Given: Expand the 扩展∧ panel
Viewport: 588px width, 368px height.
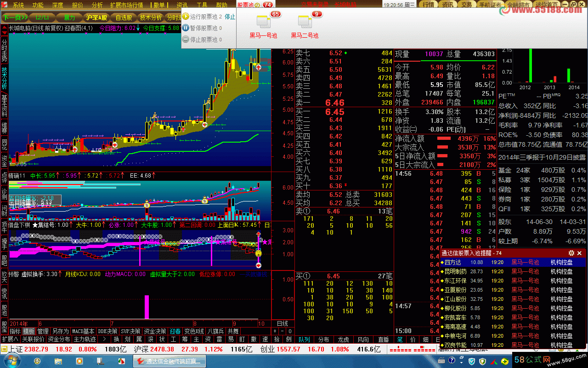Looking at the screenshot, I should point(10,339).
